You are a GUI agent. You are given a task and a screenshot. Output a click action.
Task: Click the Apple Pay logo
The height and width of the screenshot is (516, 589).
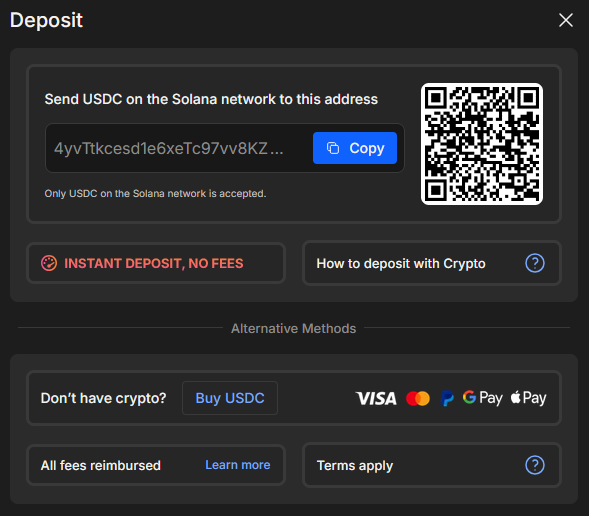tap(528, 398)
